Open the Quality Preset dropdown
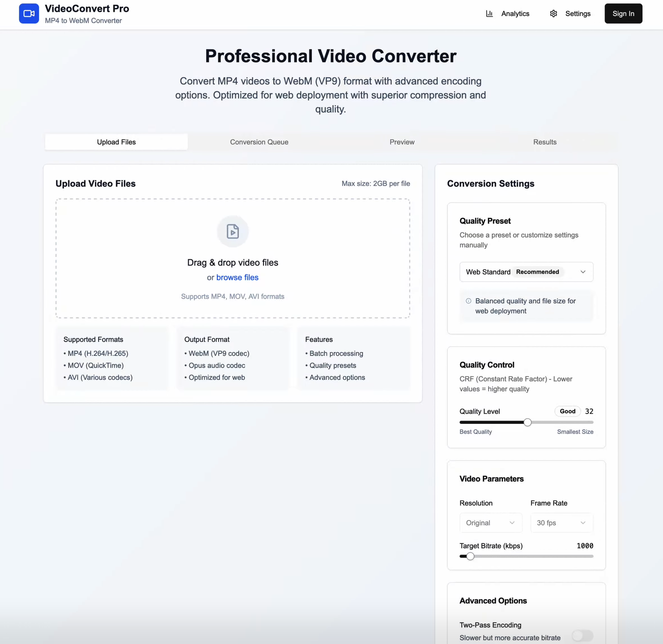Viewport: 663px width, 644px height. [526, 272]
